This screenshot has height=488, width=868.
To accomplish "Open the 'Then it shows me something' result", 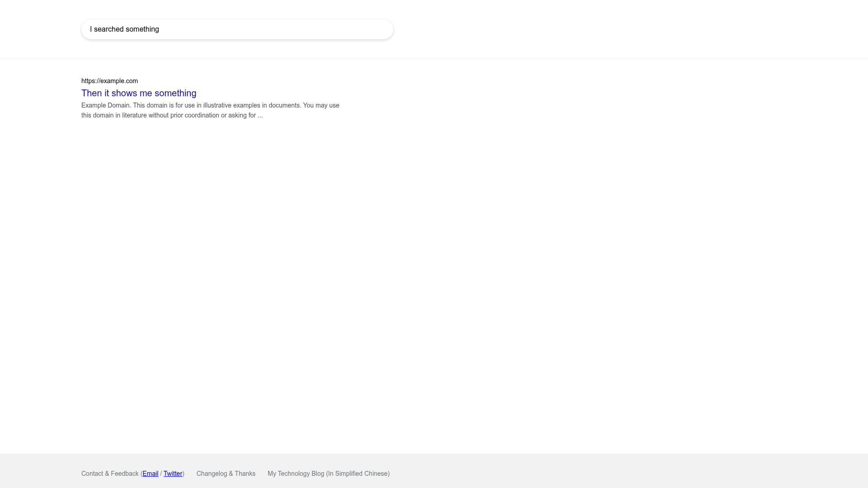I will pyautogui.click(x=139, y=93).
